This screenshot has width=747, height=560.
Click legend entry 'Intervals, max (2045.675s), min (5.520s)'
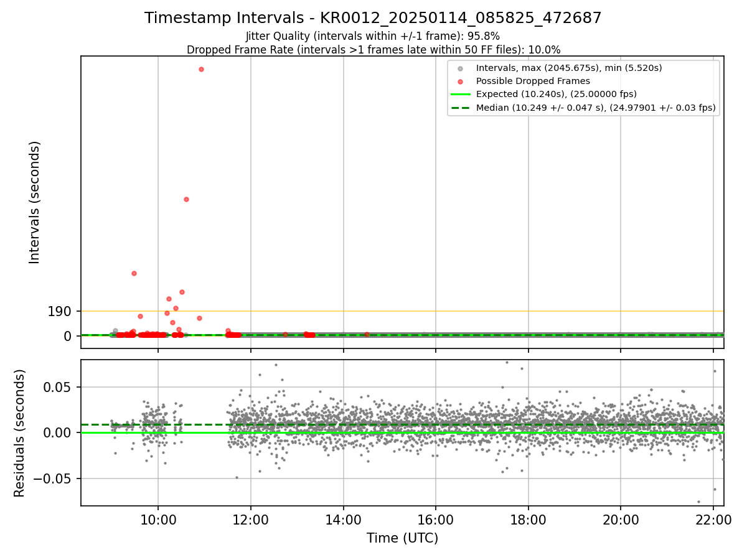569,68
